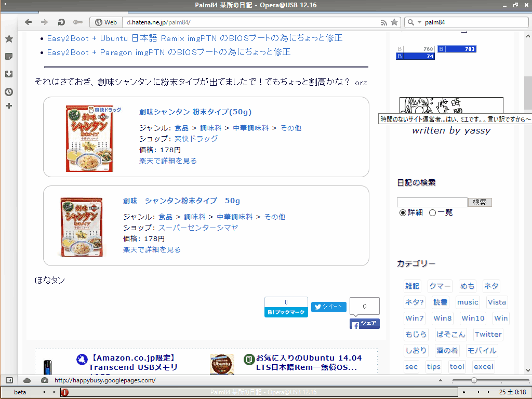Click the scroll down arrow
Screen dimensions: 532x399
(x=528, y=370)
